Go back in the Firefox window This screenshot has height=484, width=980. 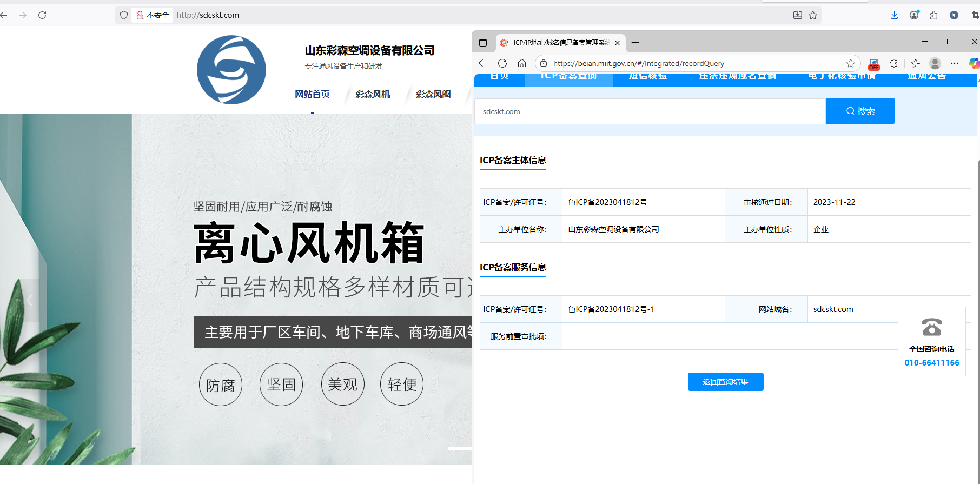(4, 15)
